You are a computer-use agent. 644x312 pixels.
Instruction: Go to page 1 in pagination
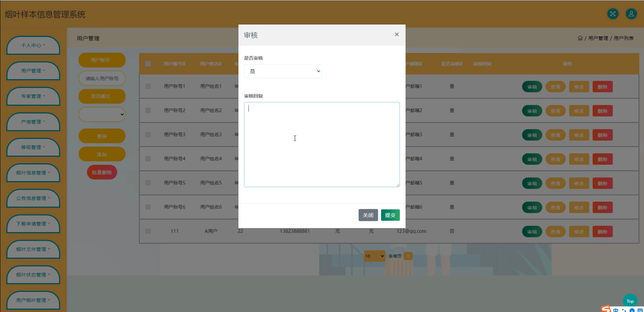tap(408, 256)
